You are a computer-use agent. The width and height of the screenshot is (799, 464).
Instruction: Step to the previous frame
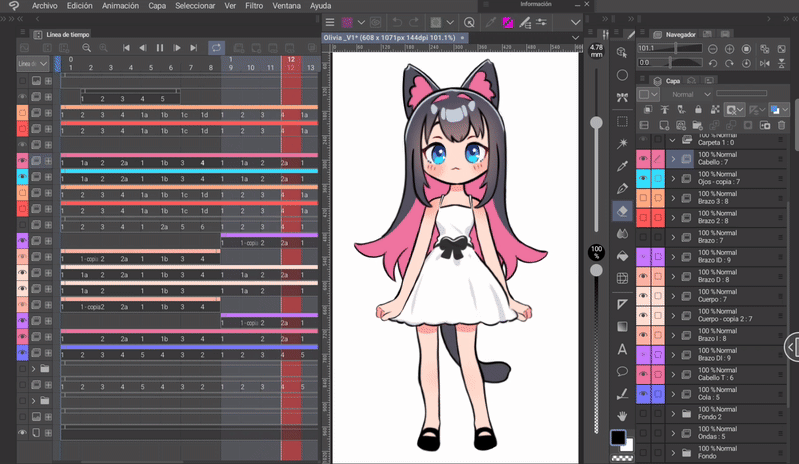[143, 48]
